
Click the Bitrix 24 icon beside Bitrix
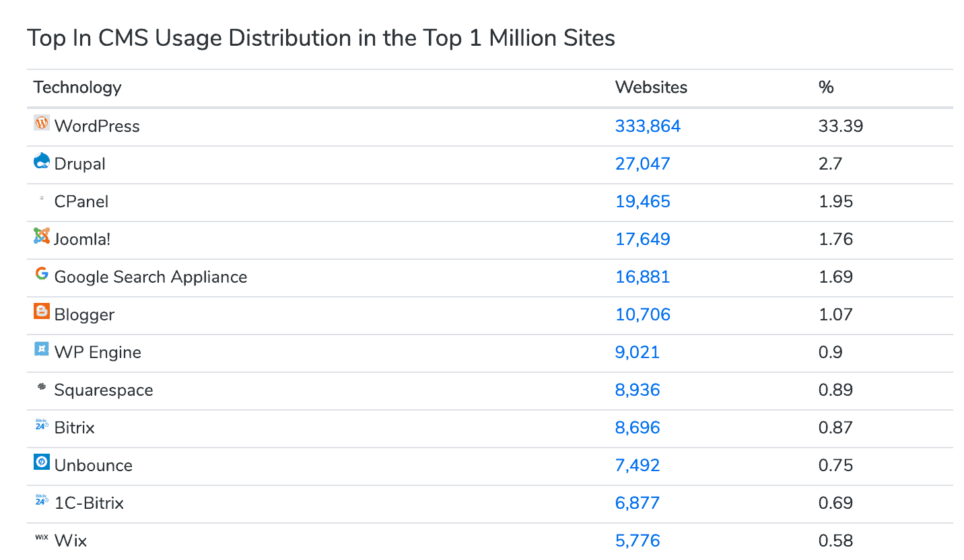[x=42, y=425]
